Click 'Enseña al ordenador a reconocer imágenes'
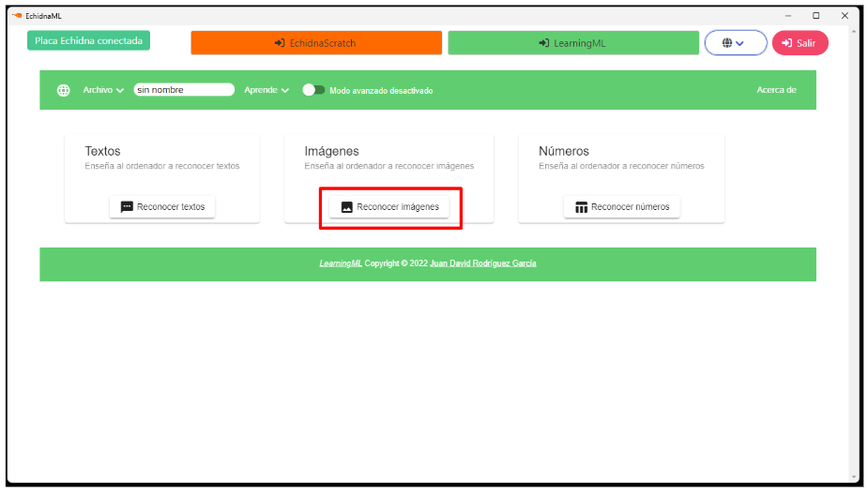This screenshot has height=495, width=868. point(389,166)
